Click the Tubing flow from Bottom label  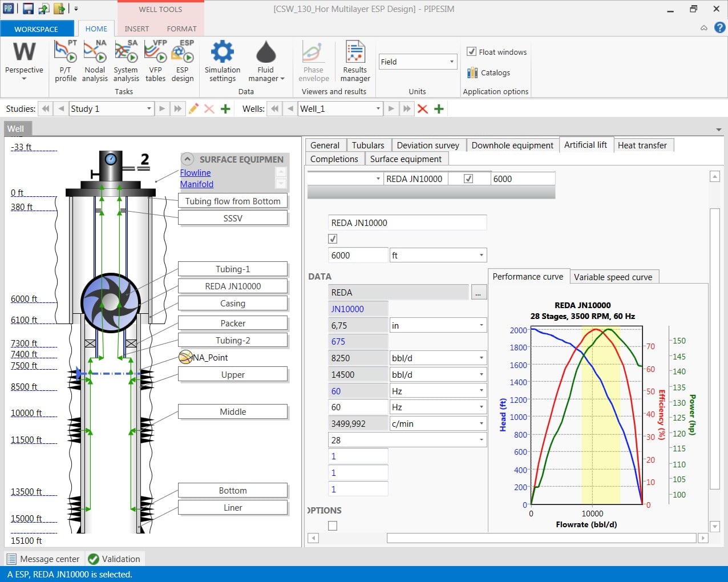pos(233,201)
